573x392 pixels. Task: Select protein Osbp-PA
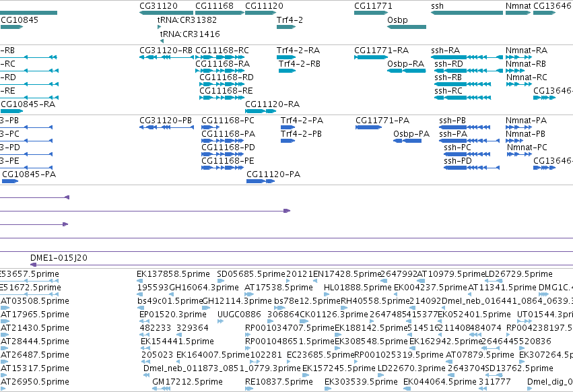(411, 134)
